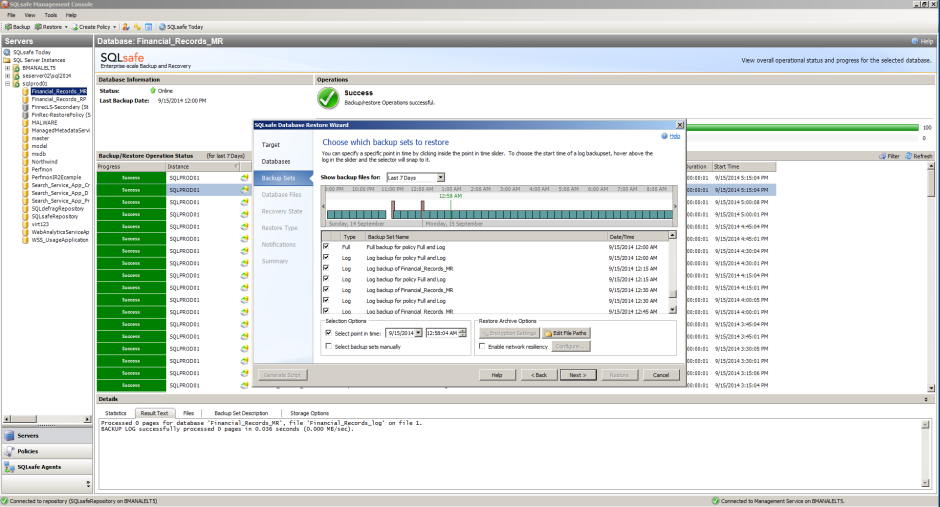Image resolution: width=940 pixels, height=507 pixels.
Task: Click the Refresh icon above the operations table
Action: [909, 156]
